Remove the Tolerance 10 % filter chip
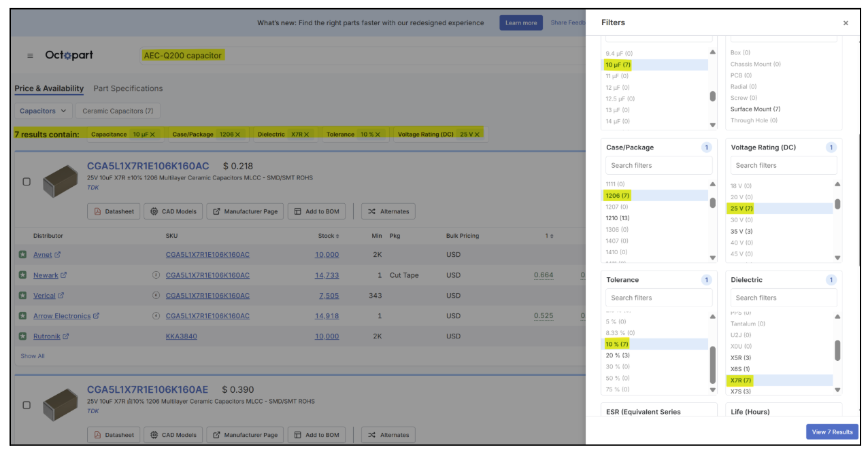This screenshot has width=868, height=456. [379, 135]
